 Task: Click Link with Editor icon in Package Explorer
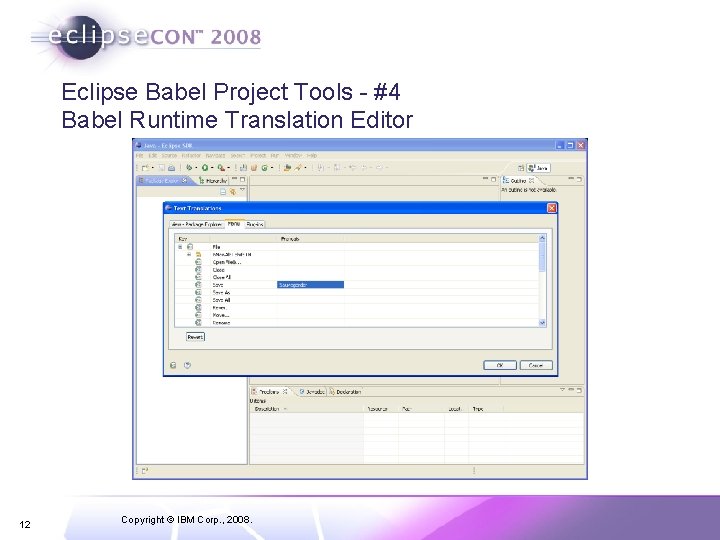(x=233, y=192)
